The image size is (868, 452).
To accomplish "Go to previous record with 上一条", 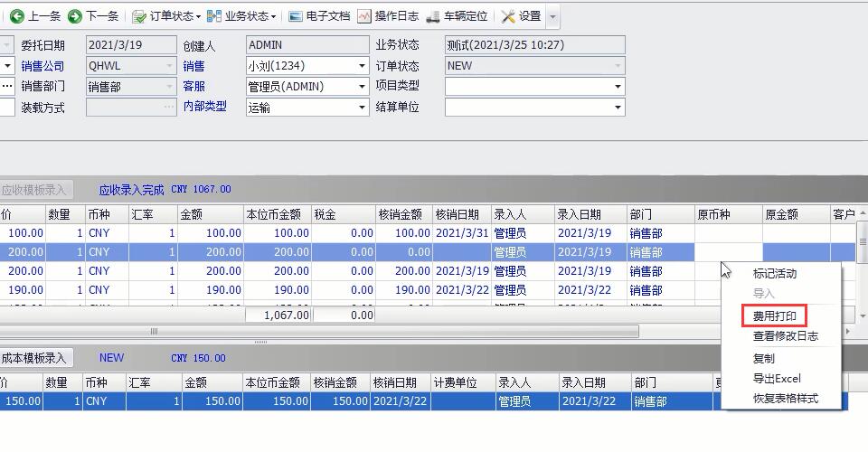I will coord(35,16).
